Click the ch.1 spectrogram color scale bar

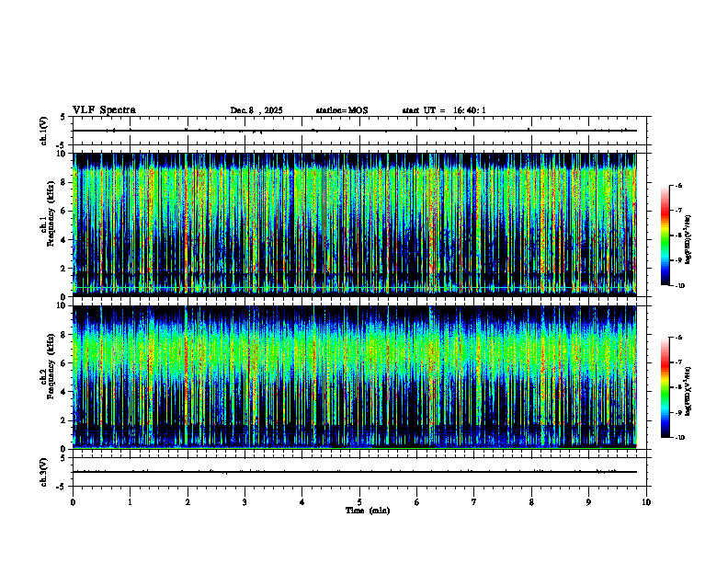click(665, 236)
